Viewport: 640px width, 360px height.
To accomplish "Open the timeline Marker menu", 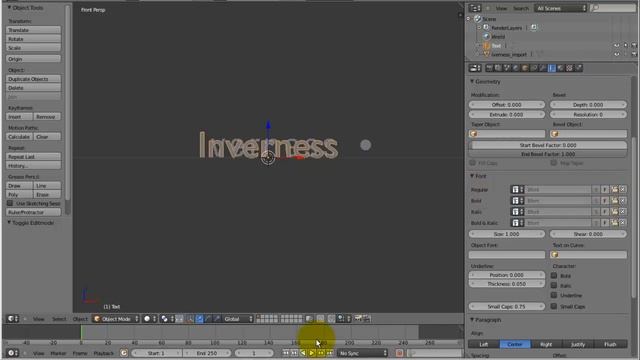I will click(x=58, y=353).
